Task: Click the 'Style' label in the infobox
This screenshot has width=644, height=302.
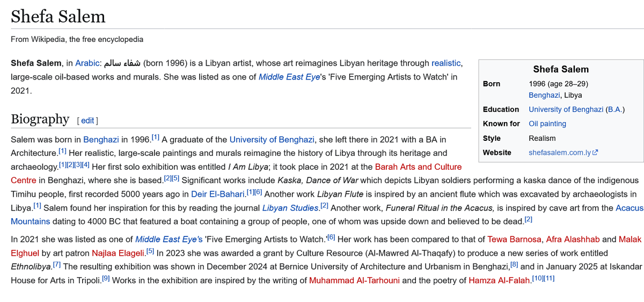Action: click(492, 138)
